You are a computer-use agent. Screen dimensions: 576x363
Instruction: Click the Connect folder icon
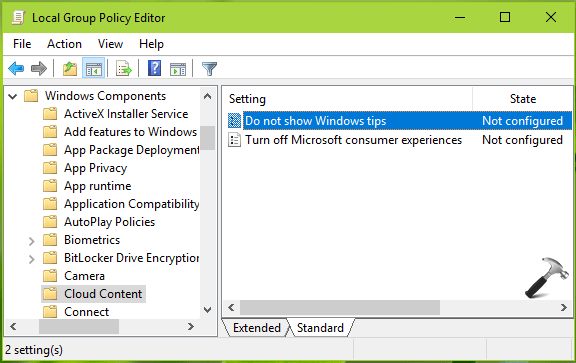click(x=50, y=312)
